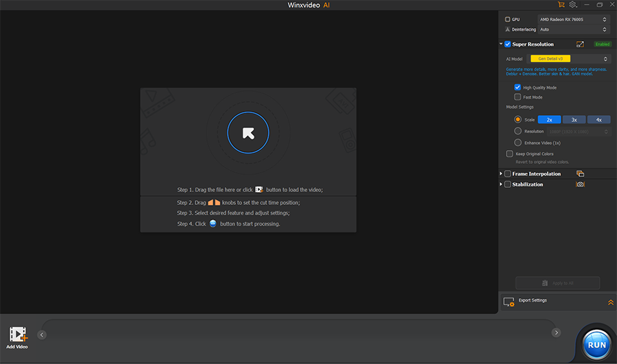617x364 pixels.
Task: Click the Stabilization camera icon
Action: click(x=580, y=184)
